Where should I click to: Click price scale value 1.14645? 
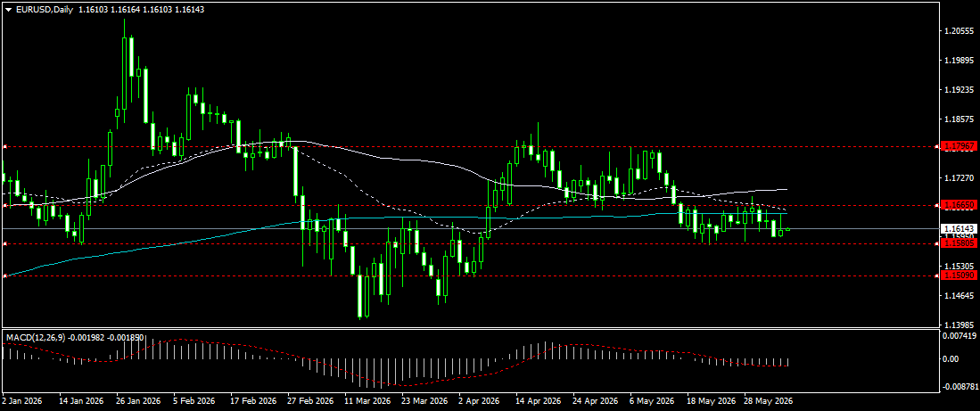coord(958,295)
